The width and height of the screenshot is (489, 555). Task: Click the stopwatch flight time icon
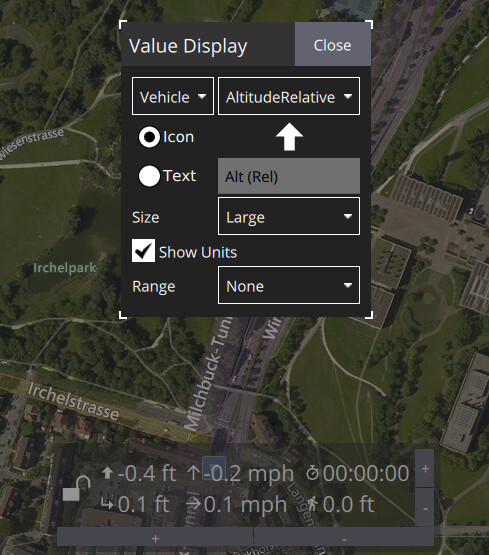(x=312, y=473)
